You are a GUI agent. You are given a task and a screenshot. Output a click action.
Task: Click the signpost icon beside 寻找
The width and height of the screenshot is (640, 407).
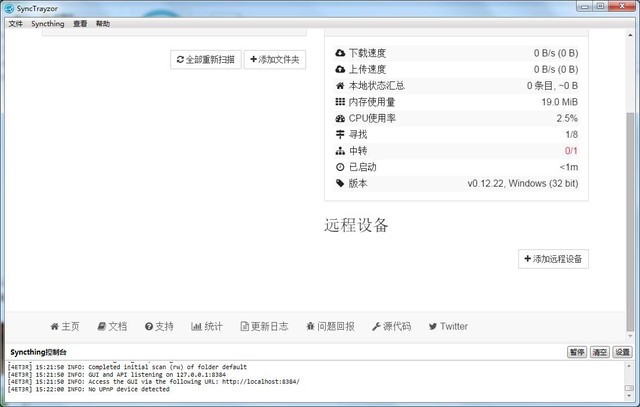pyautogui.click(x=340, y=134)
